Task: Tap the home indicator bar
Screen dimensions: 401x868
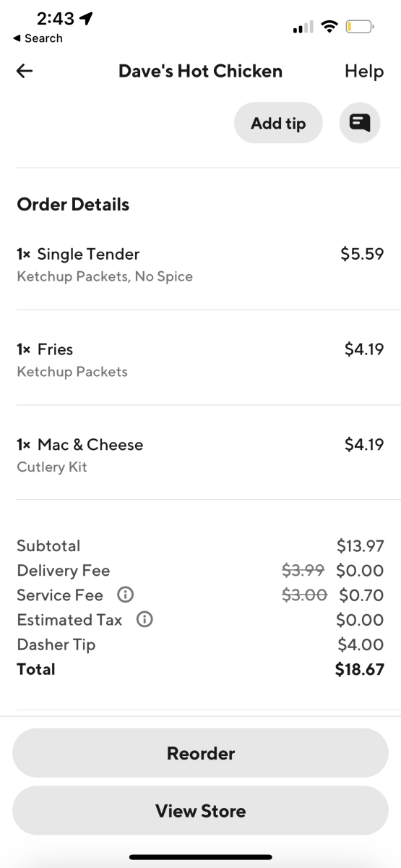Action: (x=201, y=857)
